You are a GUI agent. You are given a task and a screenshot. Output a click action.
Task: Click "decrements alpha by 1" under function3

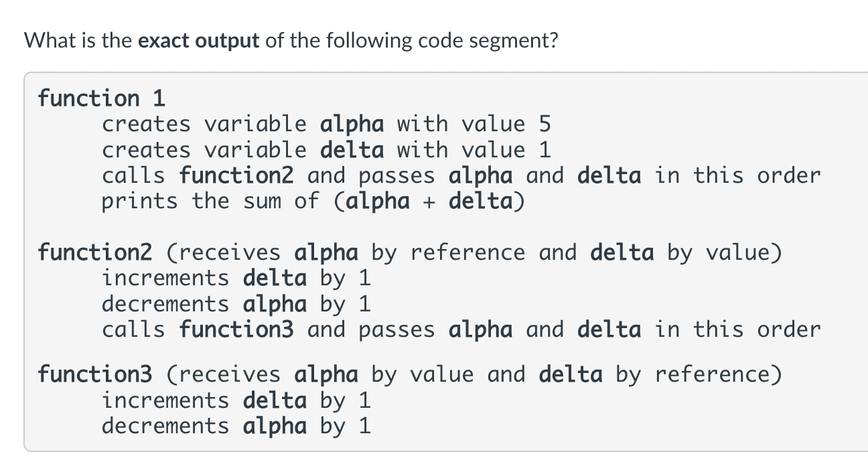pyautogui.click(x=236, y=426)
